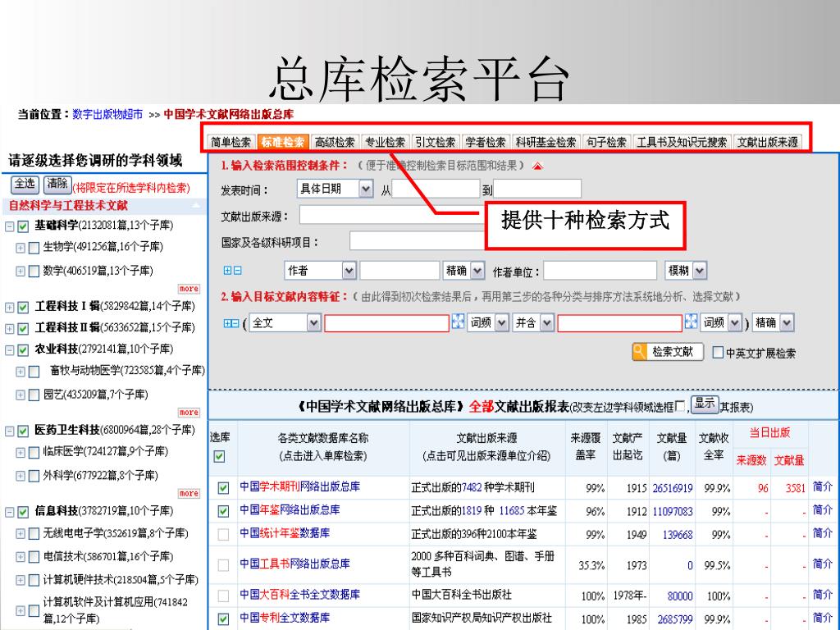Toggle the 工程科技 I 辑 checkbox
The image size is (840, 630).
click(x=23, y=308)
